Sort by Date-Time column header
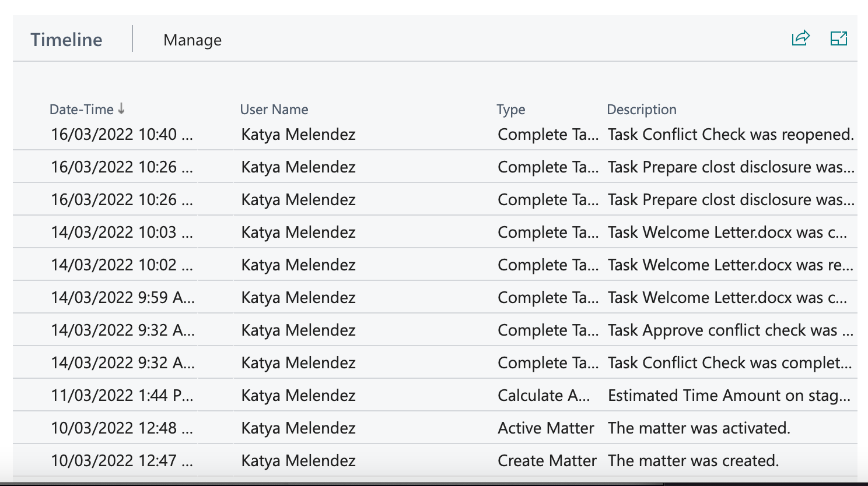 87,109
